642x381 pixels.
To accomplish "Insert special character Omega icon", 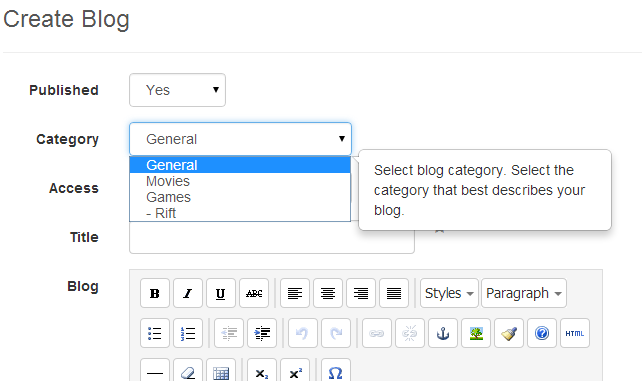I will pyautogui.click(x=336, y=371).
